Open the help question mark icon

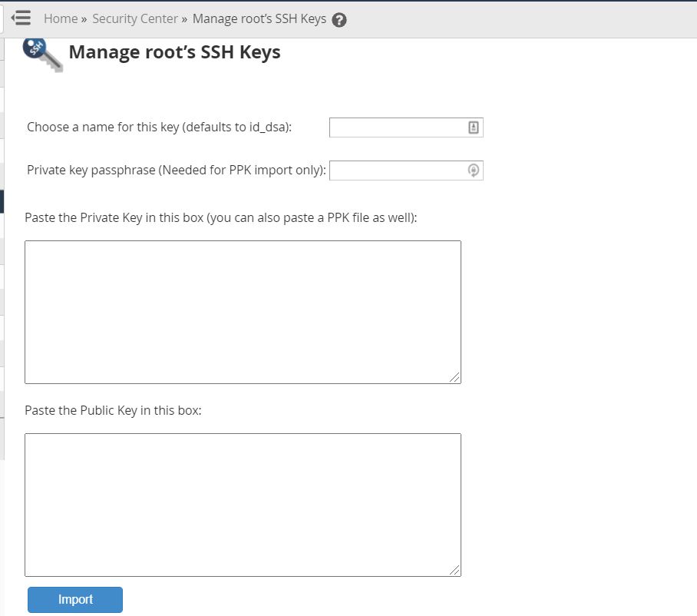coord(339,19)
